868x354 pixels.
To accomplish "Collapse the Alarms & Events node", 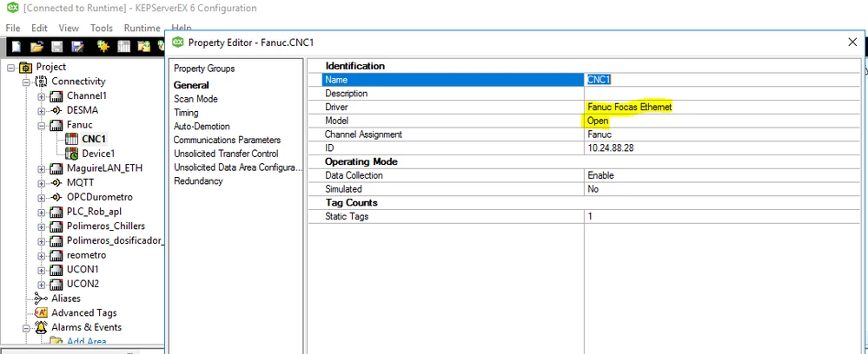I will pyautogui.click(x=26, y=327).
